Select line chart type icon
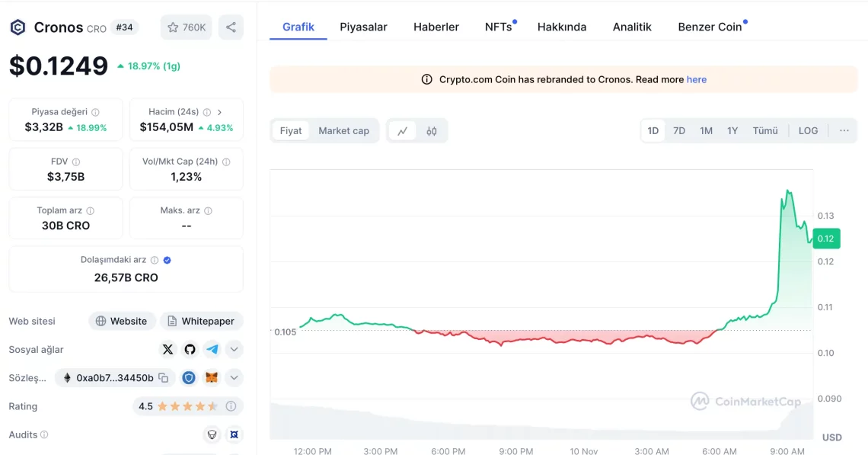 [403, 131]
